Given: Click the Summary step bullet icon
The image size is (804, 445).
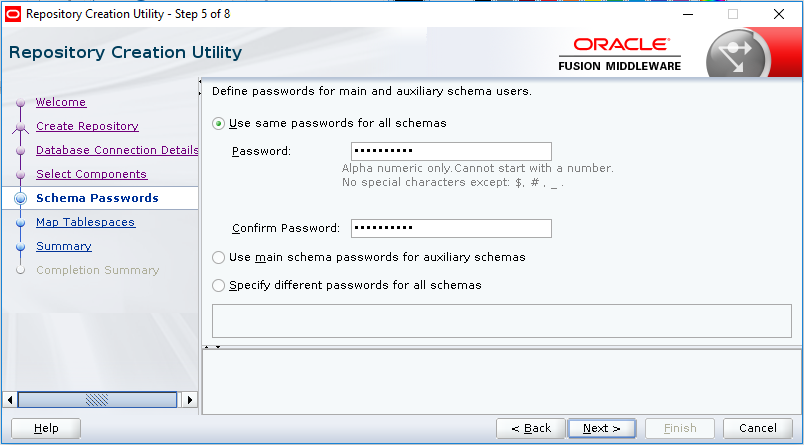Looking at the screenshot, I should coord(20,247).
